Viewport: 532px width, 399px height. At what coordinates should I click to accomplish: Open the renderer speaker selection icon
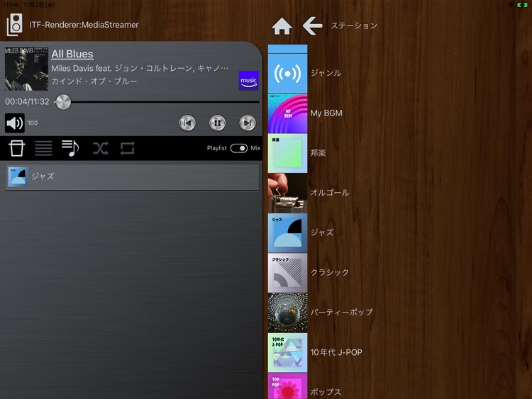tap(14, 26)
